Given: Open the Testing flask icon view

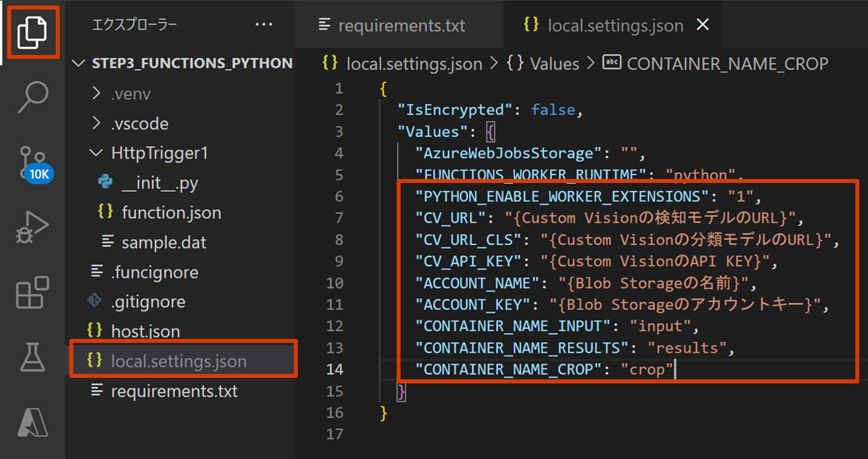Looking at the screenshot, I should tap(33, 356).
